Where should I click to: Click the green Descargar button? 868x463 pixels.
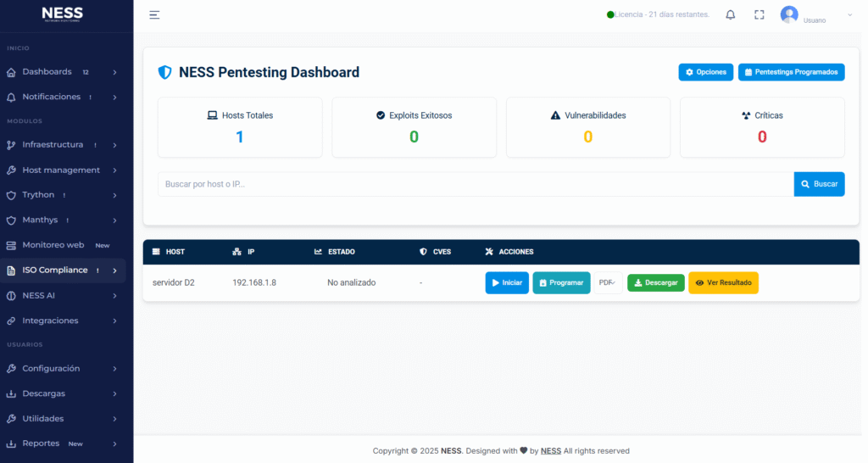655,283
